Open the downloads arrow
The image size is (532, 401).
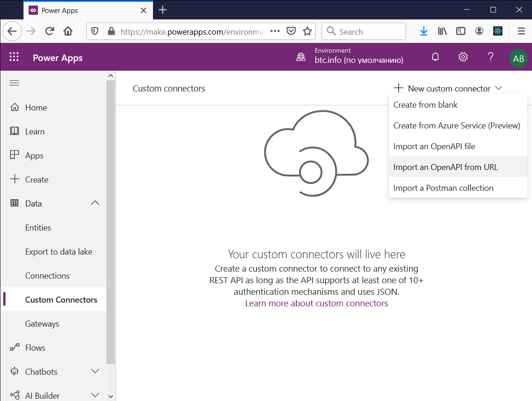click(424, 31)
